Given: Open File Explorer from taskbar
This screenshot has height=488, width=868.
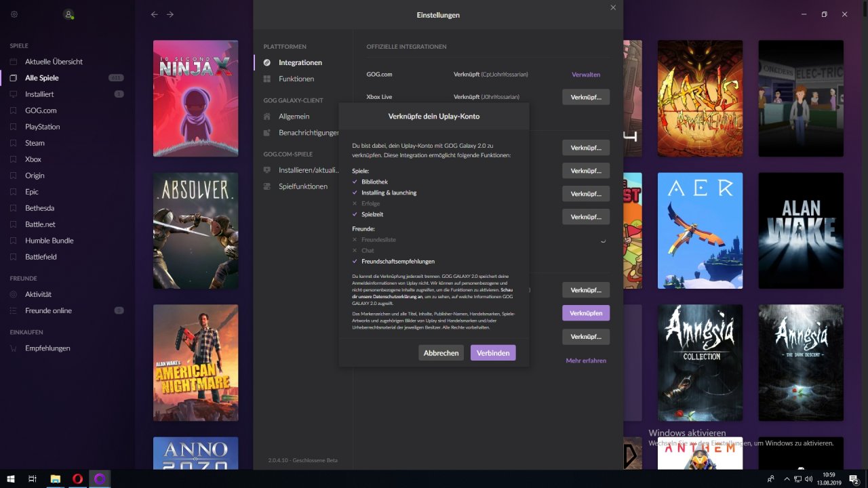Looking at the screenshot, I should [x=55, y=479].
